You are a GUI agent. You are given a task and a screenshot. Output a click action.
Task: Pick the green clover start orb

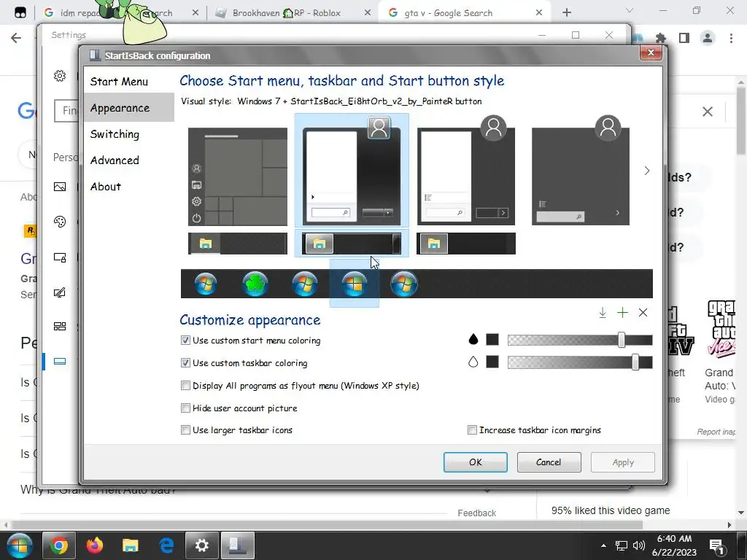pos(255,284)
